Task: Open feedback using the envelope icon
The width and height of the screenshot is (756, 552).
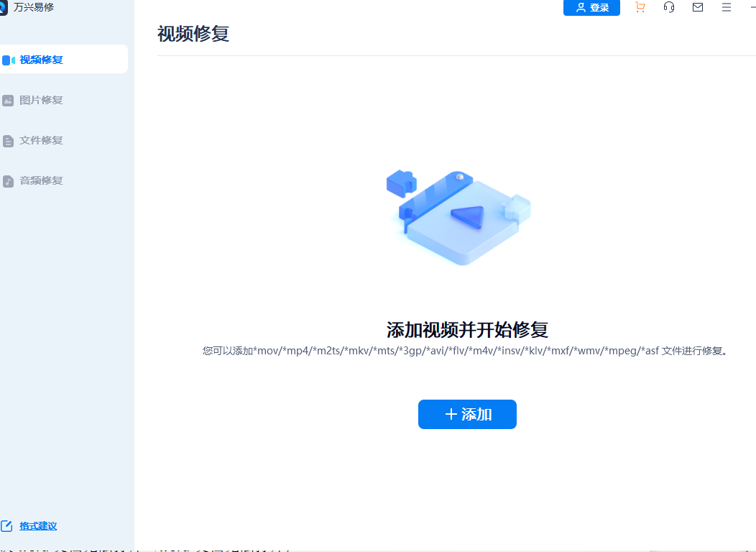Action: coord(697,7)
